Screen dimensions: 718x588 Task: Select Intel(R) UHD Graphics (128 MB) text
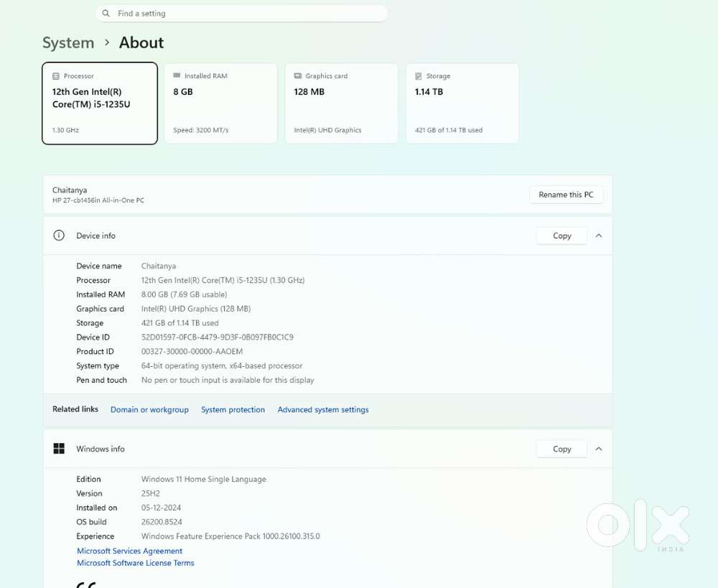(x=195, y=309)
